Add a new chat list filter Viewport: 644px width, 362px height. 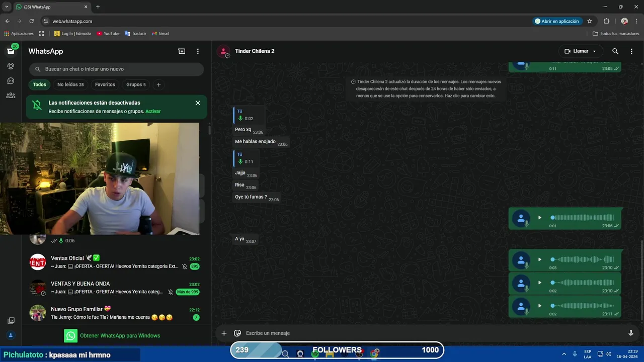[x=158, y=84]
